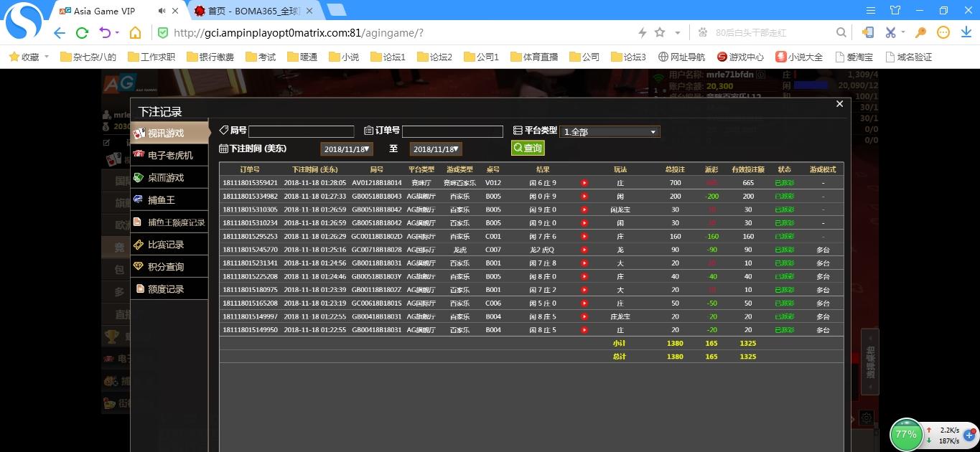Select the 视讯游戏 tab
This screenshot has width=980, height=452.
pyautogui.click(x=169, y=133)
